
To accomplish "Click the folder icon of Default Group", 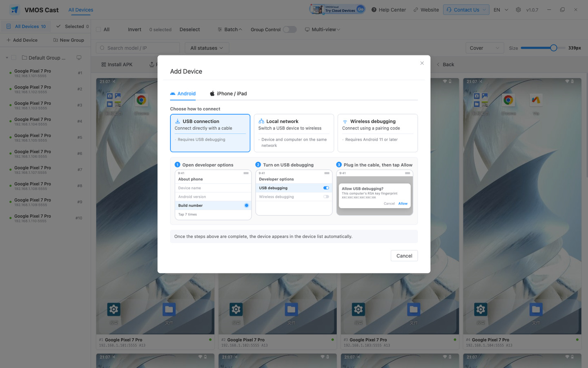I will click(24, 58).
